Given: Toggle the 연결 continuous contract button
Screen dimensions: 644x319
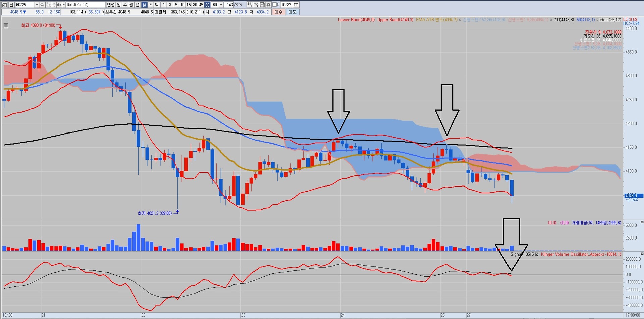Looking at the screenshot, I should pos(111,5).
